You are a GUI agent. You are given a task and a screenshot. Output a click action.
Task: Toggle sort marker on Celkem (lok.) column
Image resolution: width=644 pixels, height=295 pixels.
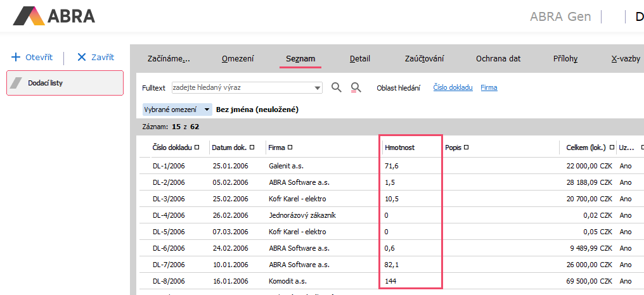612,147
